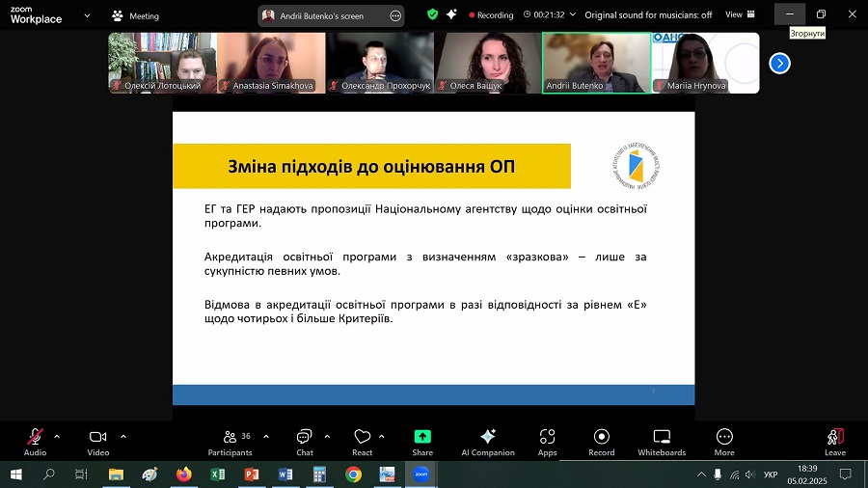Expand video options arrow beside Video
This screenshot has height=488, width=868.
click(123, 436)
